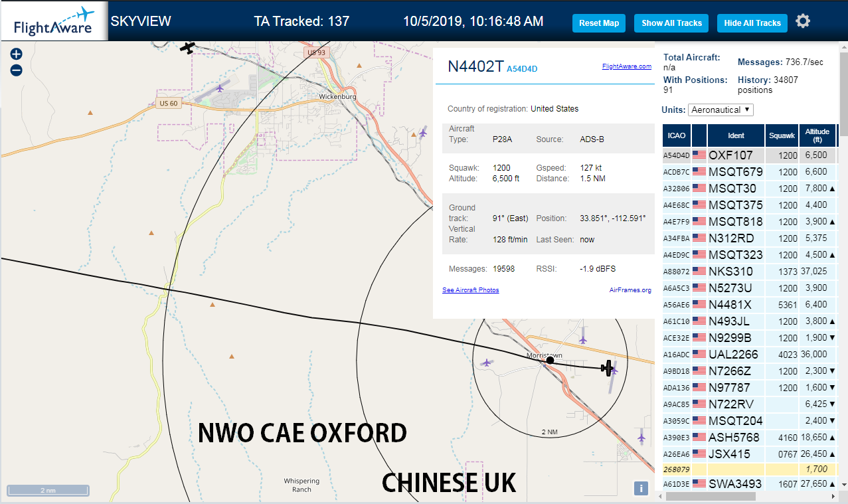
Task: Select the NKS310 aircraft row
Action: (749, 271)
